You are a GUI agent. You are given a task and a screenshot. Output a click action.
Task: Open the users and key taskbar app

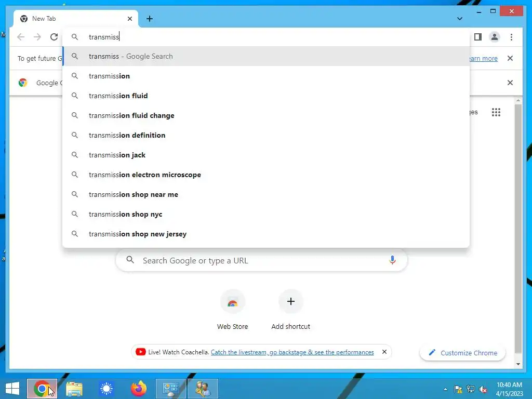(x=203, y=389)
